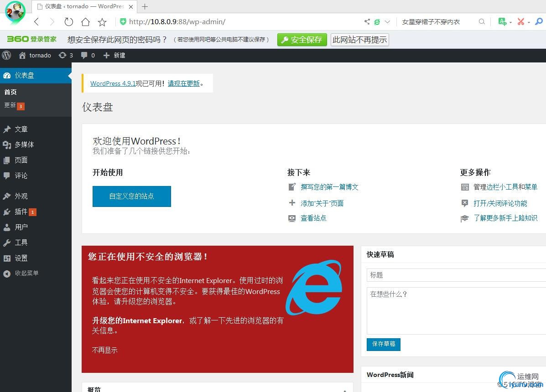Screen dimensions: 546x392
Task: Click the Internet Explorer logo image
Action: click(x=314, y=288)
